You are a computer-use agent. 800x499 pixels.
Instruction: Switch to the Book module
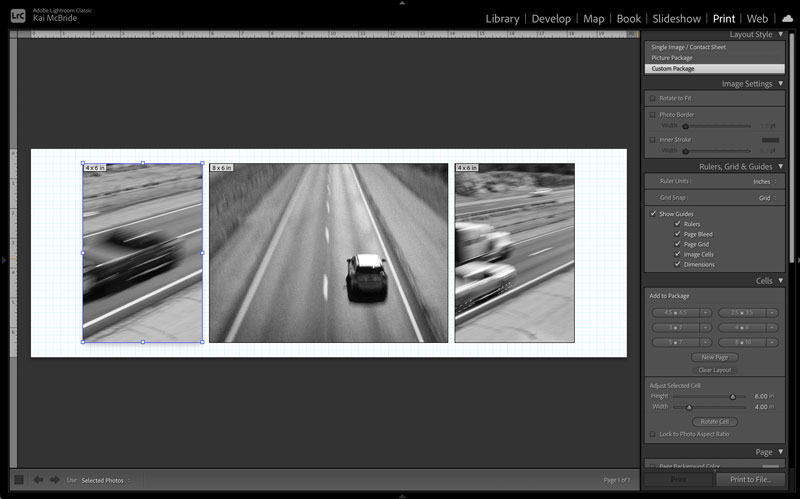point(629,19)
